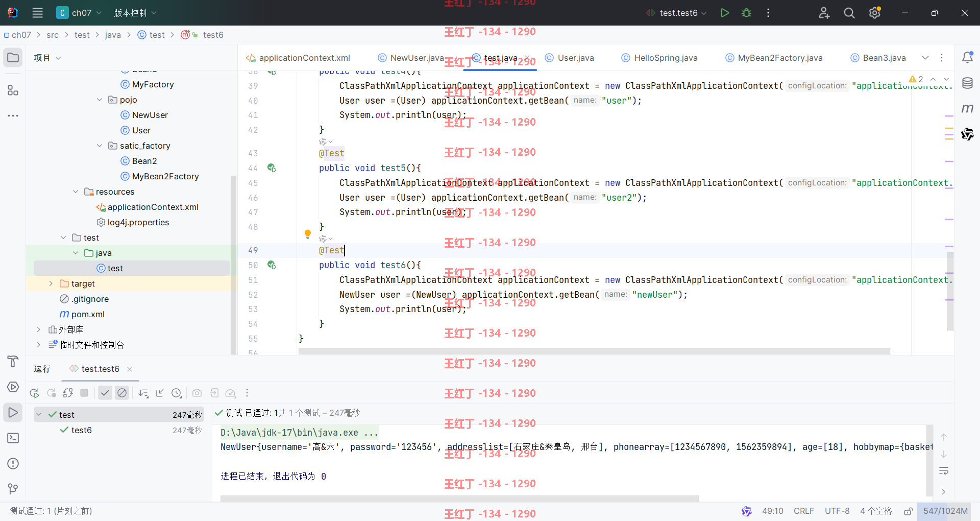Viewport: 980px width, 521px height.
Task: Rerun failed tests icon
Action: click(52, 393)
